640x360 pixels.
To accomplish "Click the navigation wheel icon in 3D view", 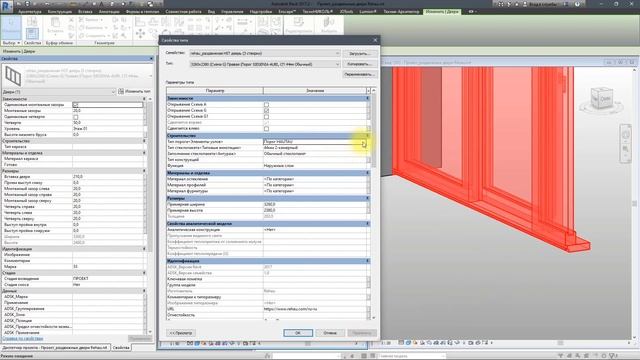I will point(626,135).
